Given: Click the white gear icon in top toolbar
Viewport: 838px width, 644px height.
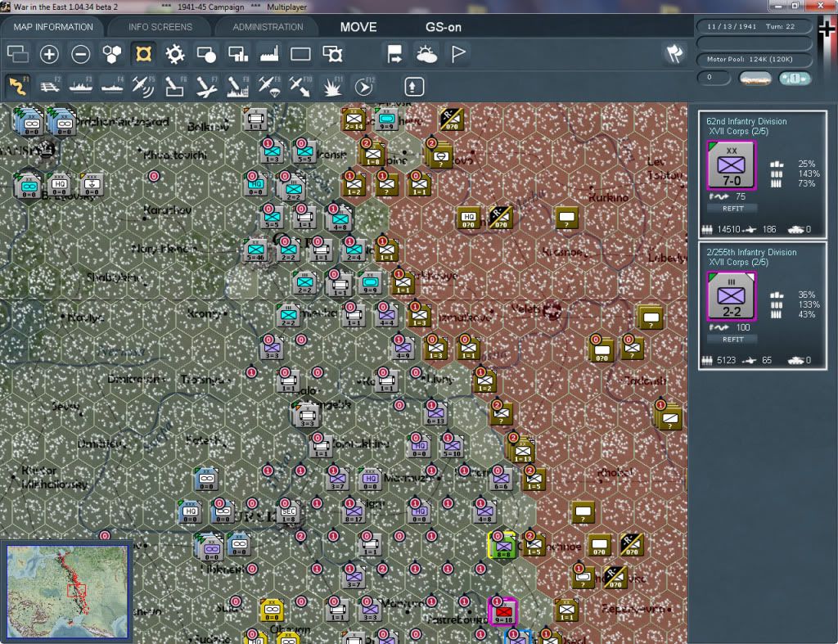Looking at the screenshot, I should pos(175,54).
